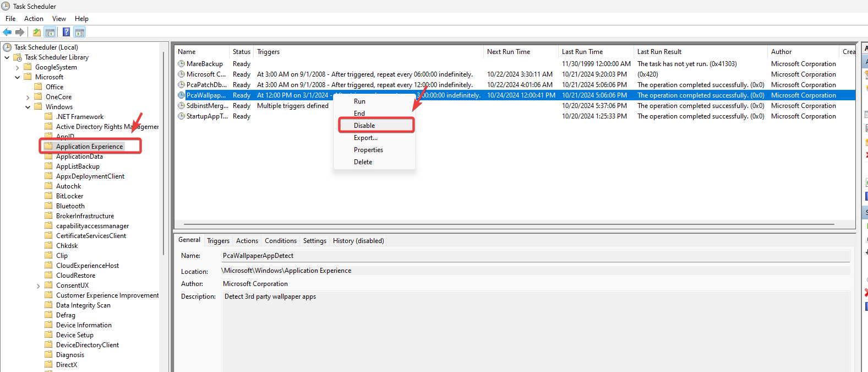Click the folder icon next to Autochk
Screen dimensions: 868x372
(x=48, y=186)
